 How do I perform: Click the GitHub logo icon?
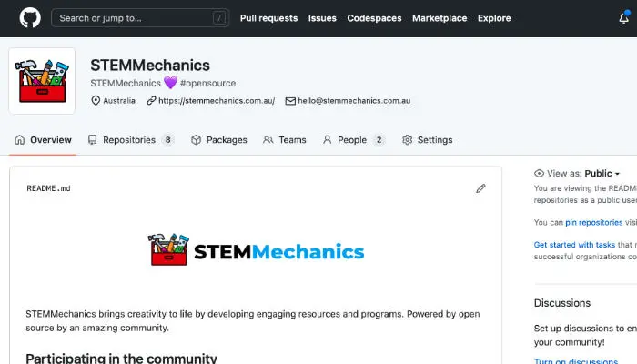pos(29,18)
